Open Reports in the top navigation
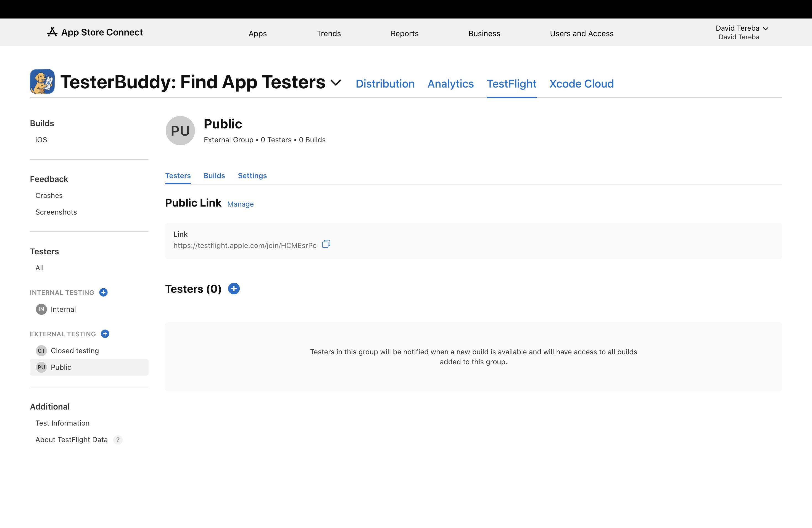Image resolution: width=812 pixels, height=528 pixels. [x=405, y=33]
